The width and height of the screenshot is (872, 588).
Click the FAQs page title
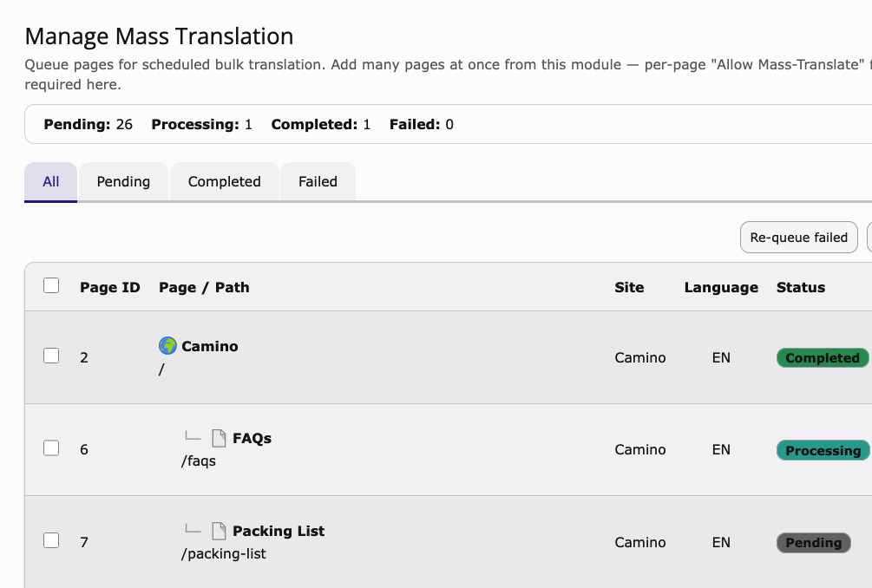point(252,439)
